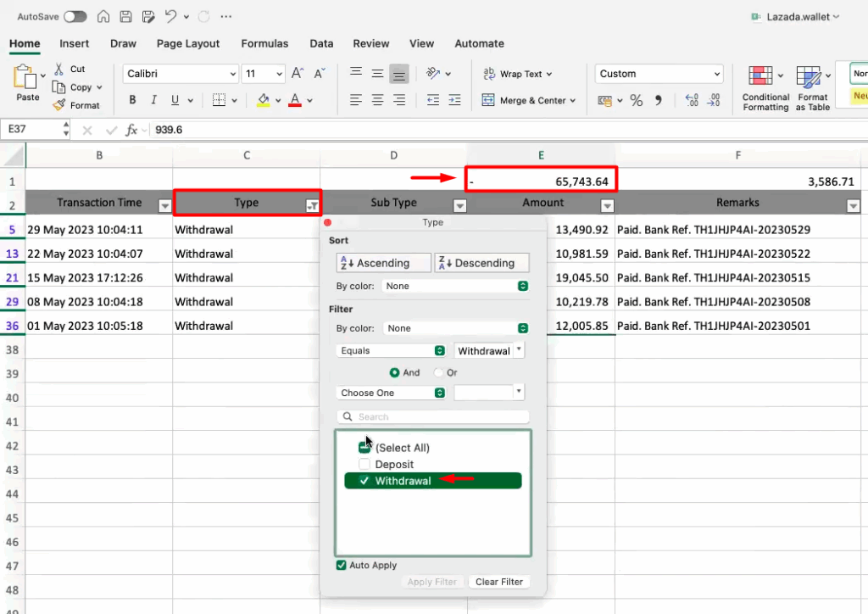Click the Bold formatting icon

coord(132,100)
